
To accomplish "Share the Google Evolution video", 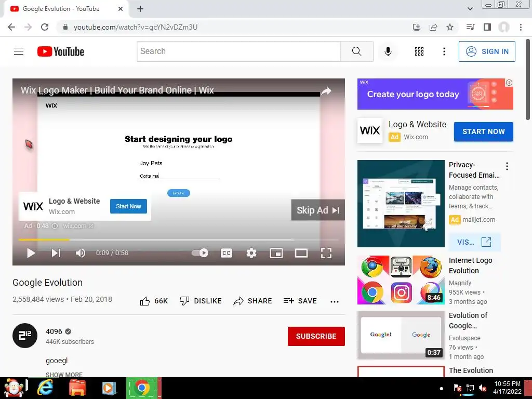I will click(x=253, y=301).
